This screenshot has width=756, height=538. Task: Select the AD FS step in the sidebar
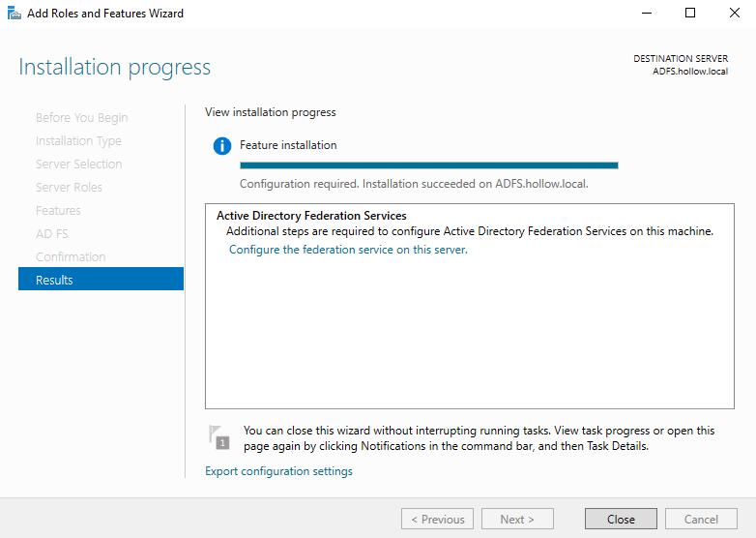(x=52, y=234)
